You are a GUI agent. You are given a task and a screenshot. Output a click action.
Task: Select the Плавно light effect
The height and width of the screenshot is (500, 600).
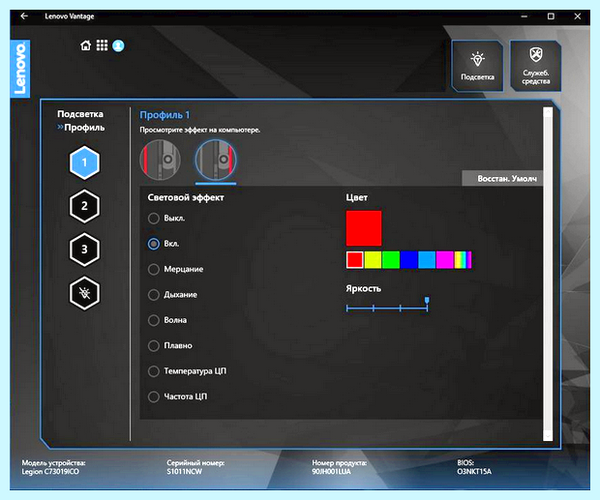[x=170, y=346]
